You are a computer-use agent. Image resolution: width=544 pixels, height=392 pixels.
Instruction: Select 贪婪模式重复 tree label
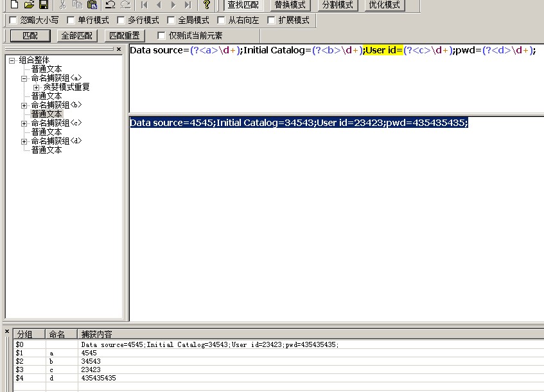(x=66, y=87)
